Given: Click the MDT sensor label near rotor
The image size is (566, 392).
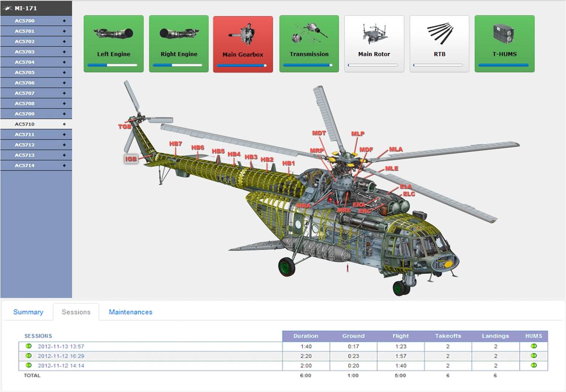Looking at the screenshot, I should pyautogui.click(x=319, y=133).
